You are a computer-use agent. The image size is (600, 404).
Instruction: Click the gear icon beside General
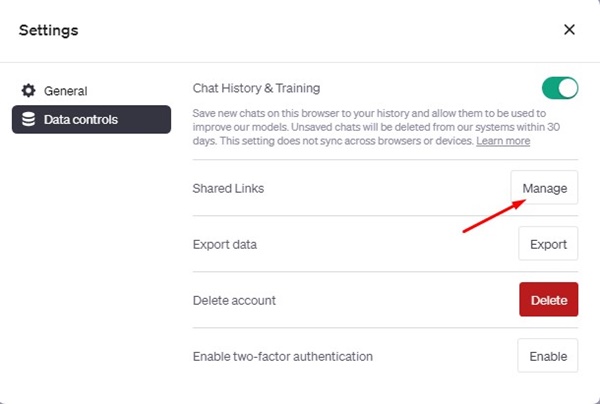(28, 91)
